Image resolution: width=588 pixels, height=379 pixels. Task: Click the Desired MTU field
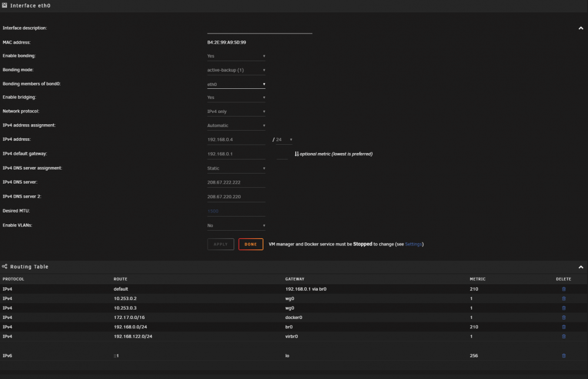pos(236,211)
